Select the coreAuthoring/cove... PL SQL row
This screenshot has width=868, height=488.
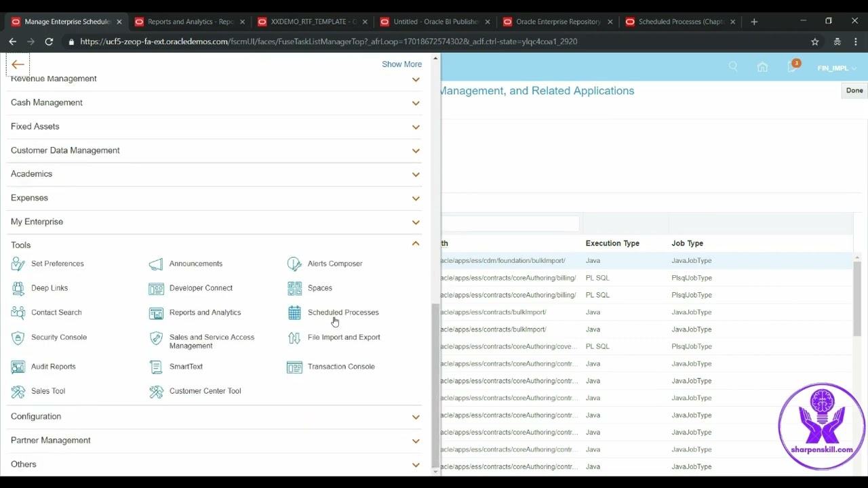pyautogui.click(x=646, y=346)
